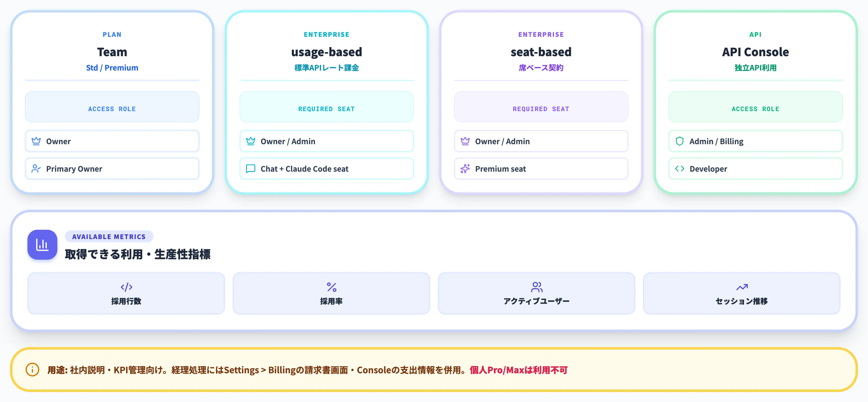Select the Premium seat row
Image resolution: width=868 pixels, height=402 pixels.
click(541, 168)
